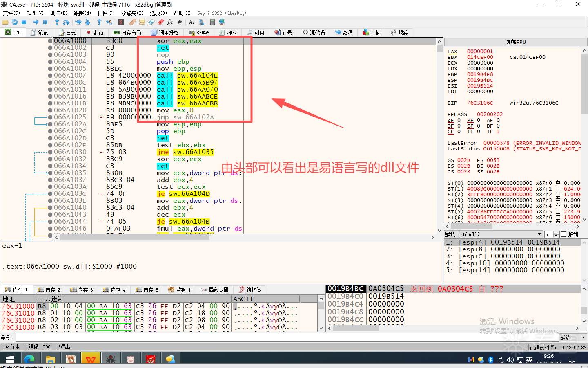Viewport: 588px width, 368px height.
Task: Switch to the 调用堆栈 tab
Action: [165, 33]
